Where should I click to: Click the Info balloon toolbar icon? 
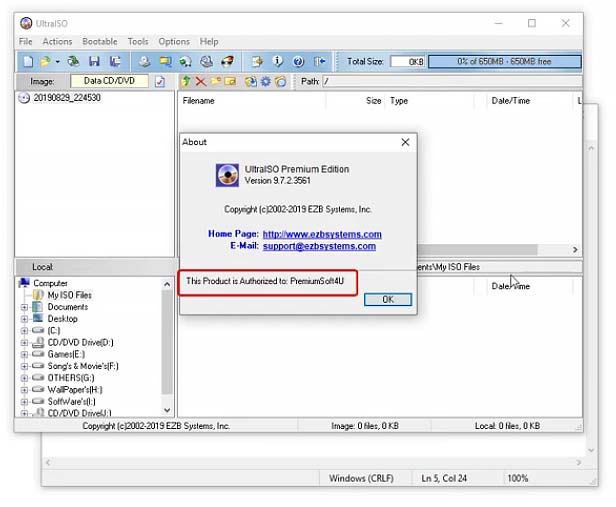pyautogui.click(x=277, y=61)
